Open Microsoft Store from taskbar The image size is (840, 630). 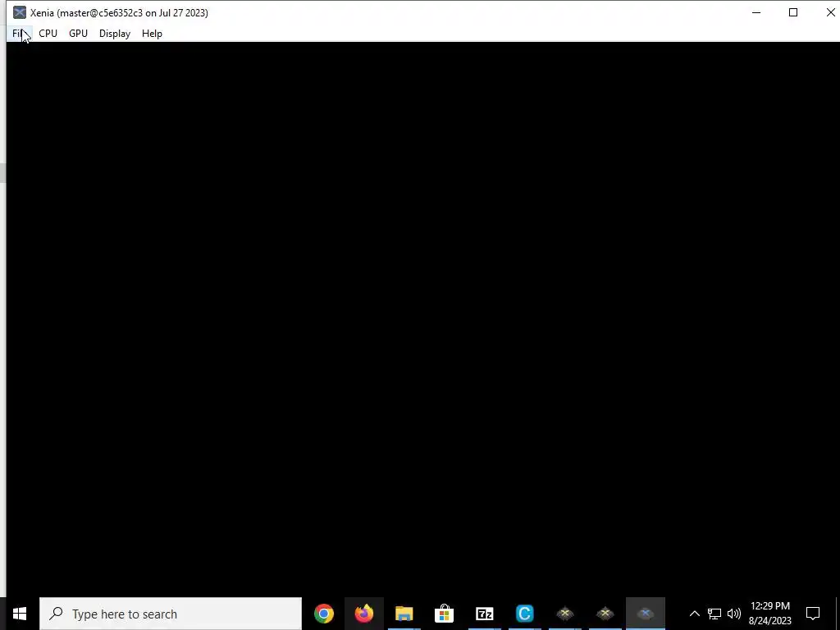coord(444,614)
